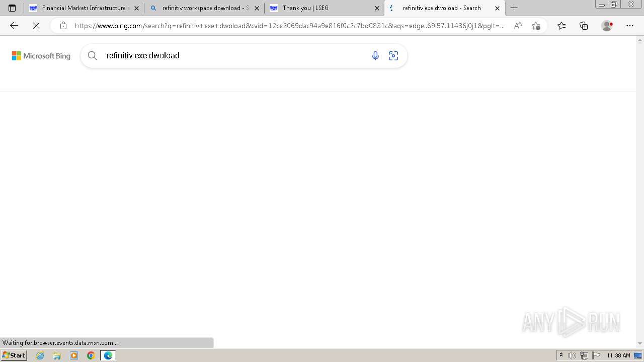Click the 11:38 AM clock
This screenshot has height=362, width=644.
point(618,355)
